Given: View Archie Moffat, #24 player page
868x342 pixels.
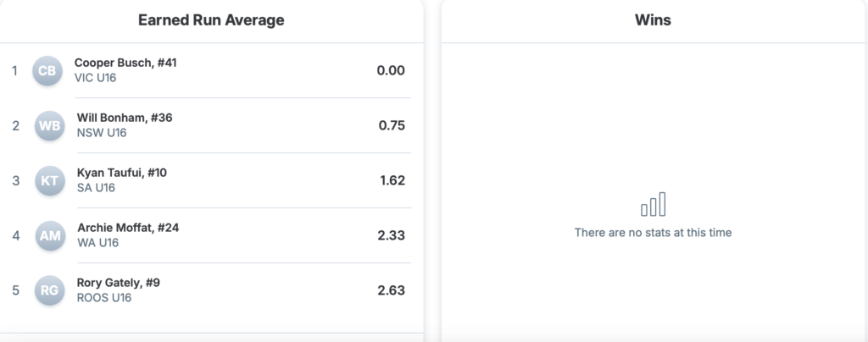Looking at the screenshot, I should point(128,228).
